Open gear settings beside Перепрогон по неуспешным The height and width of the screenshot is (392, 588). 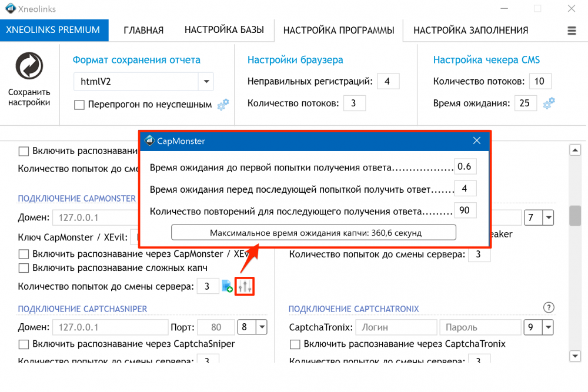point(223,104)
